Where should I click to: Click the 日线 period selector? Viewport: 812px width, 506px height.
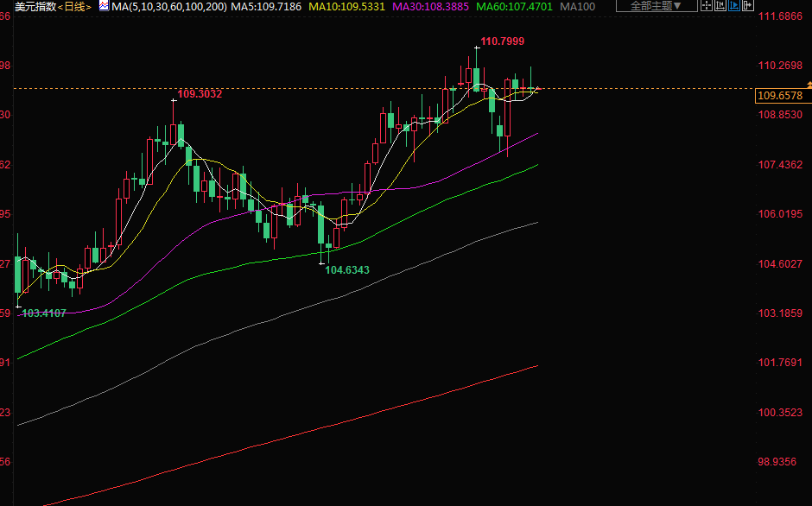pos(73,6)
